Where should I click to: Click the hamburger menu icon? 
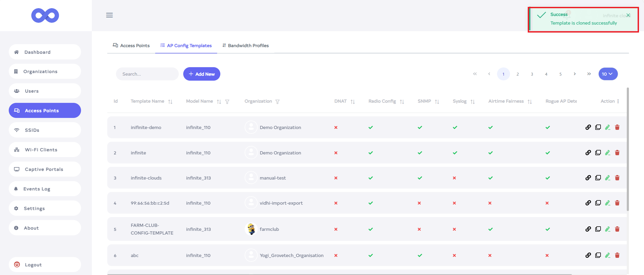click(x=109, y=15)
